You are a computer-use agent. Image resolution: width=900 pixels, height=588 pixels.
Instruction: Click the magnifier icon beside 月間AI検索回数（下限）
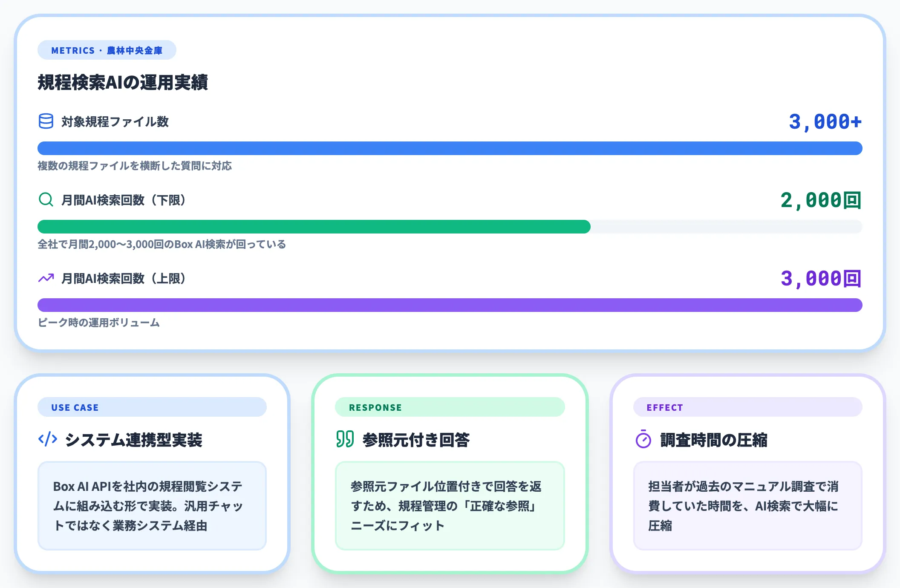[46, 199]
